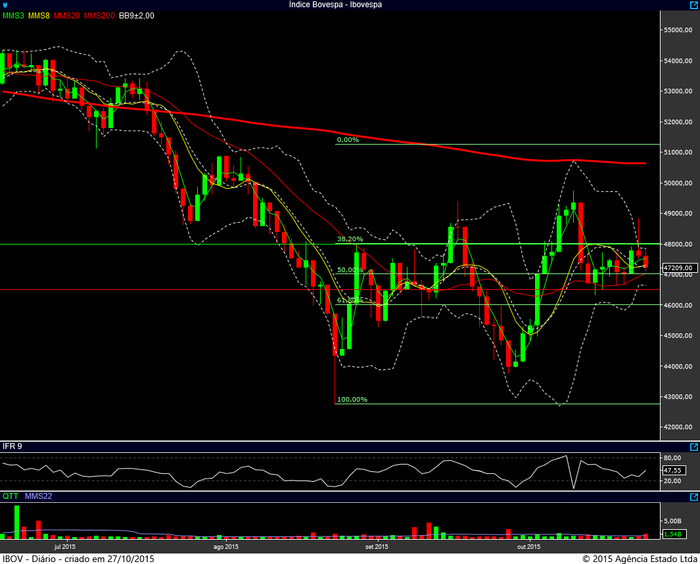Click the 48000,00 price axis label
The image size is (700, 564).
point(678,244)
